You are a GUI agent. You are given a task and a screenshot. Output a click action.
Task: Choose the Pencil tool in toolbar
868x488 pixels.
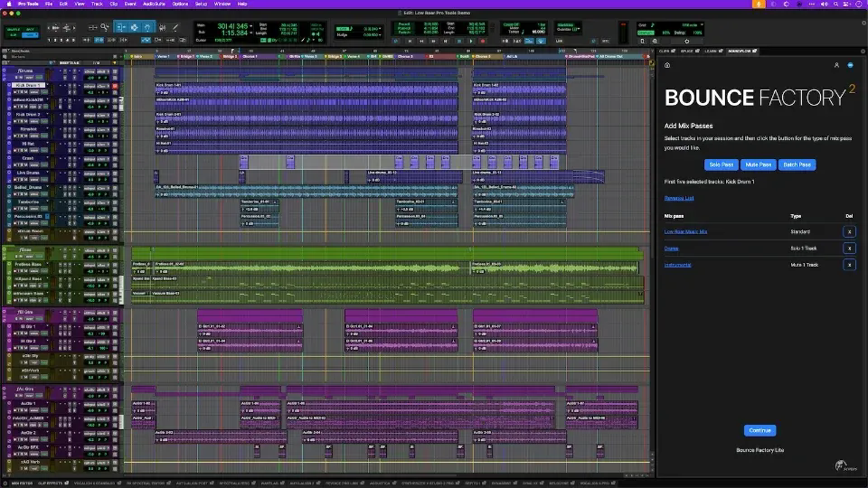(174, 27)
